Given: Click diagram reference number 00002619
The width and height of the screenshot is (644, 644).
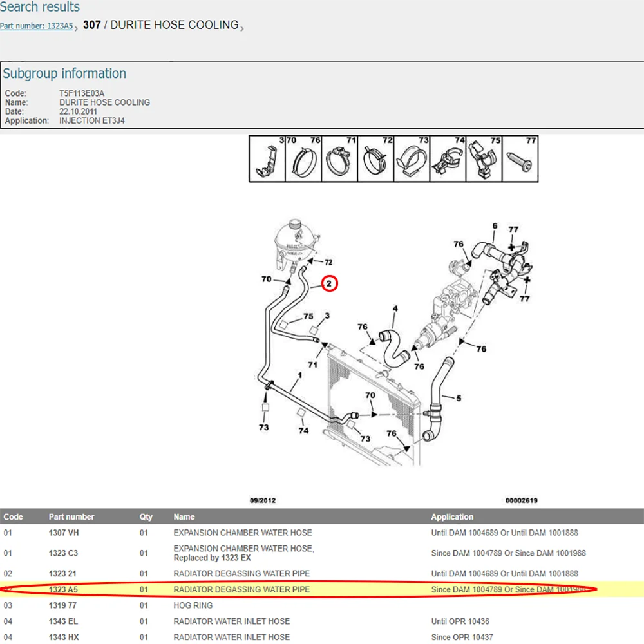Looking at the screenshot, I should point(521,500).
